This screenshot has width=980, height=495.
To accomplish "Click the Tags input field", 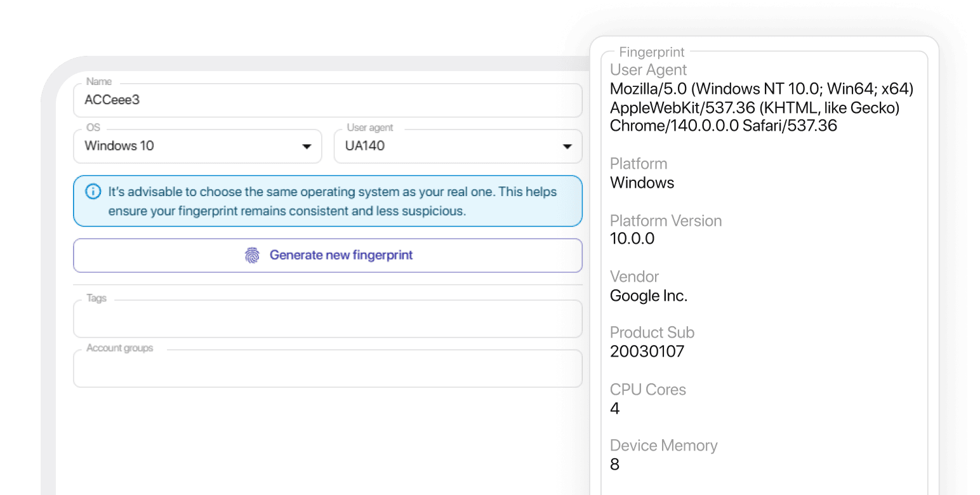I will (x=328, y=318).
